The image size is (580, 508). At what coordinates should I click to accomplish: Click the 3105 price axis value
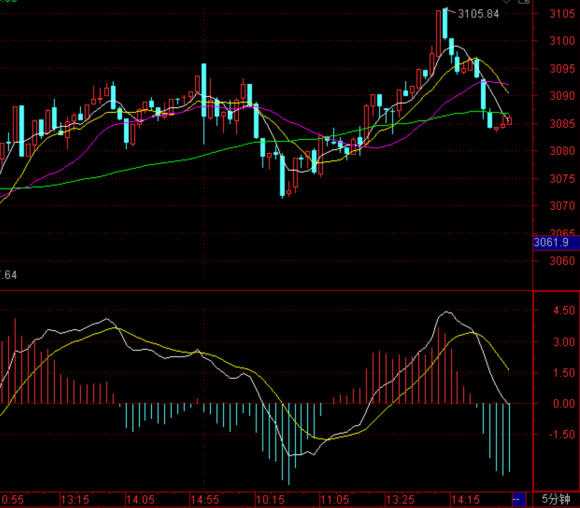coord(562,14)
